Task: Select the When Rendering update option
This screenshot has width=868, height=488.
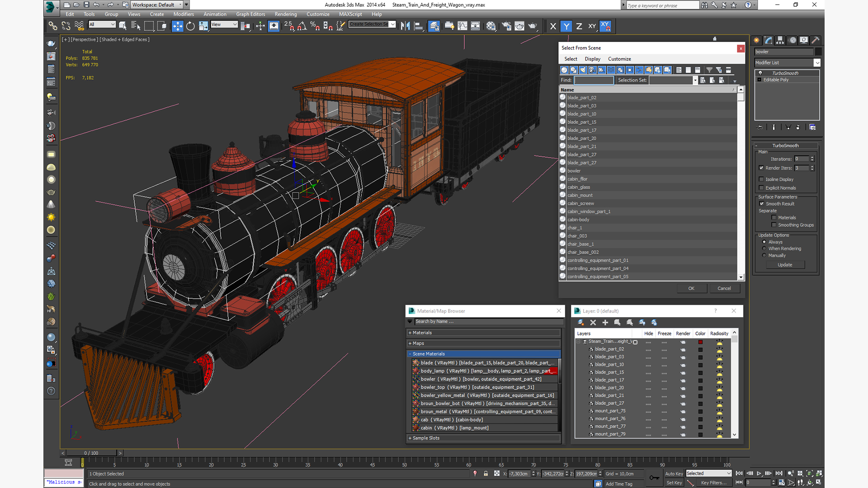Action: (764, 249)
